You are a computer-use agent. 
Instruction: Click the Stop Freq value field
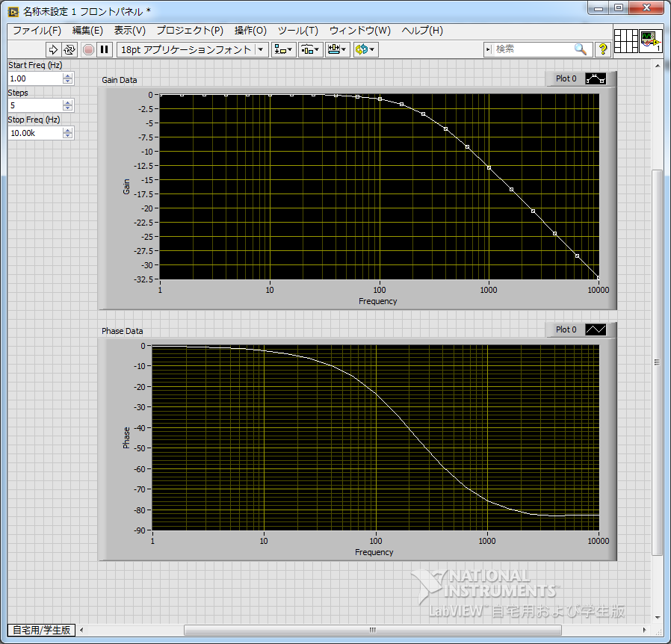tap(35, 133)
